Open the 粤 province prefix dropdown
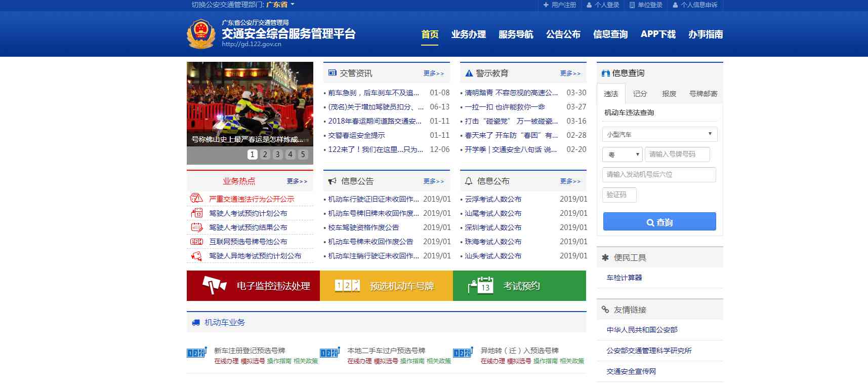This screenshot has height=383, width=868. pyautogui.click(x=623, y=154)
